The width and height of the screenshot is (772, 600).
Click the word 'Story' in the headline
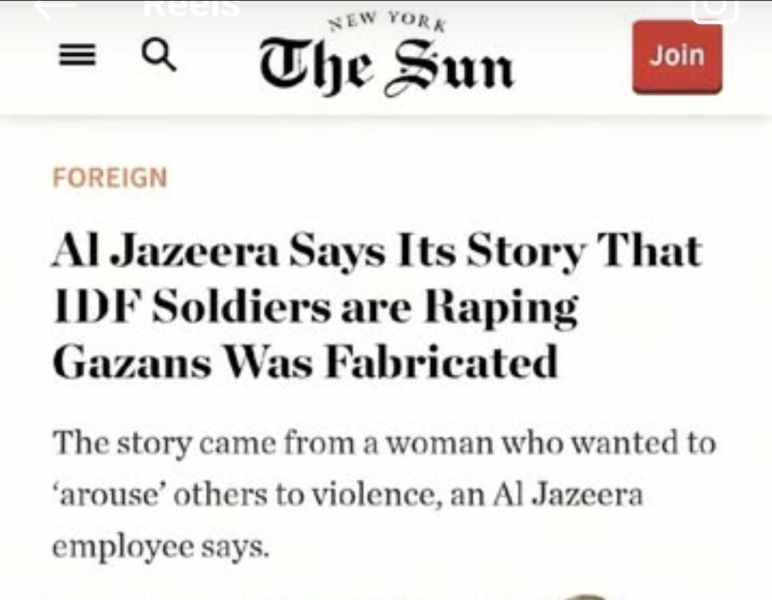pos(526,252)
